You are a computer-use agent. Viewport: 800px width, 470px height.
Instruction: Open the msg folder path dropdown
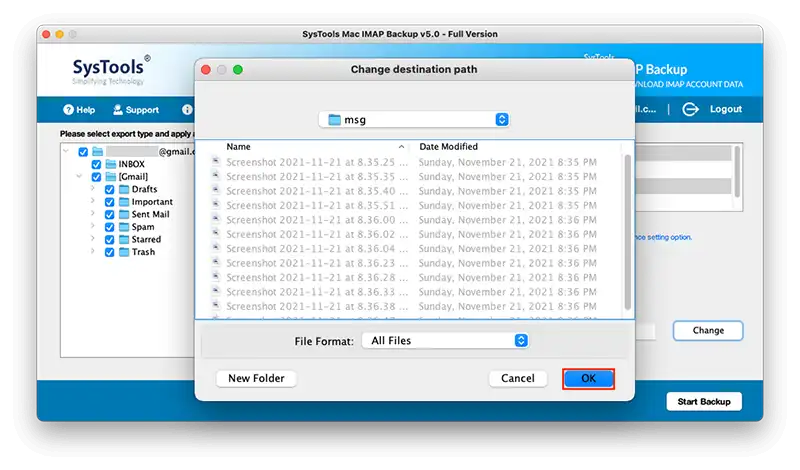[x=414, y=119]
